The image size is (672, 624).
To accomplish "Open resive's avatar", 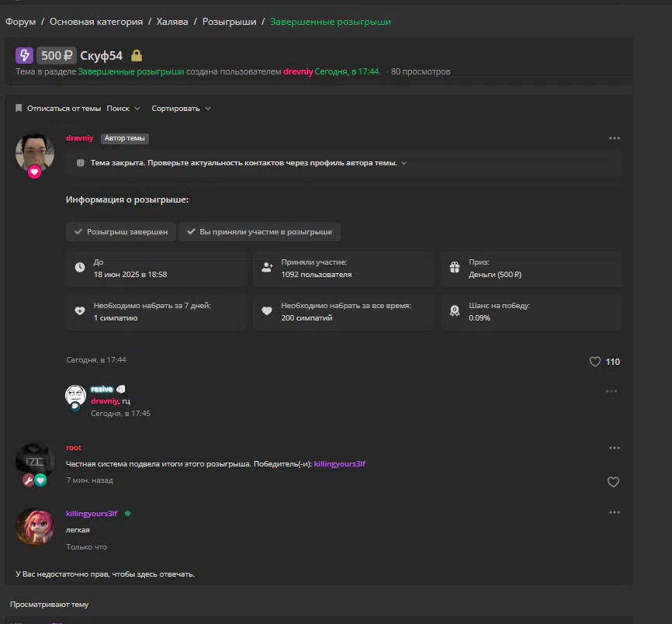I will pyautogui.click(x=75, y=395).
